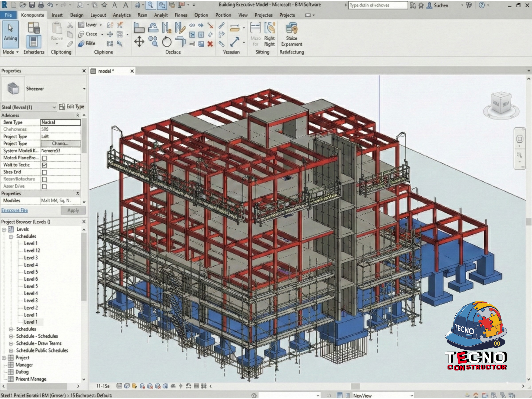
Task: Select Level 12 in Project Browser
Action: tap(32, 251)
